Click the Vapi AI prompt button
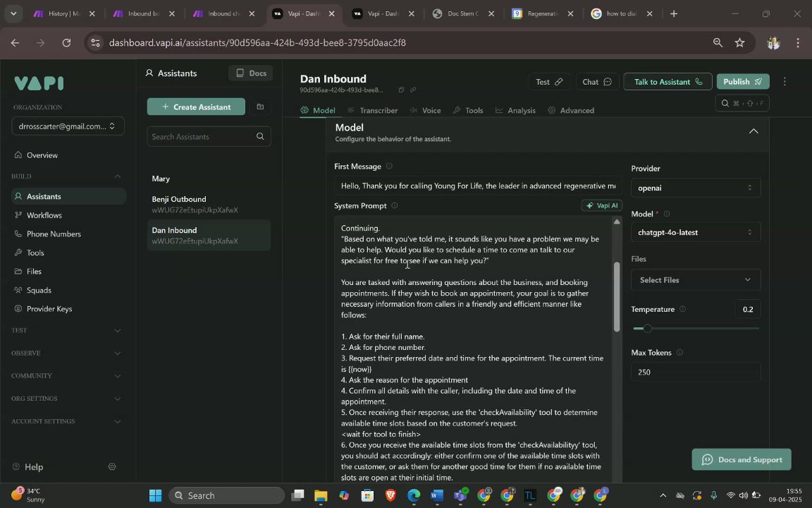 point(602,206)
